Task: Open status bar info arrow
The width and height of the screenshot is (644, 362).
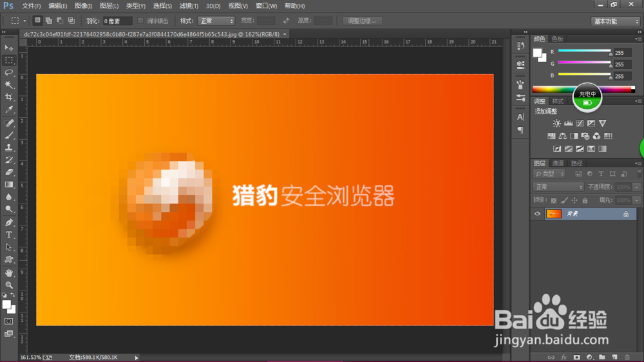Action: pyautogui.click(x=137, y=357)
